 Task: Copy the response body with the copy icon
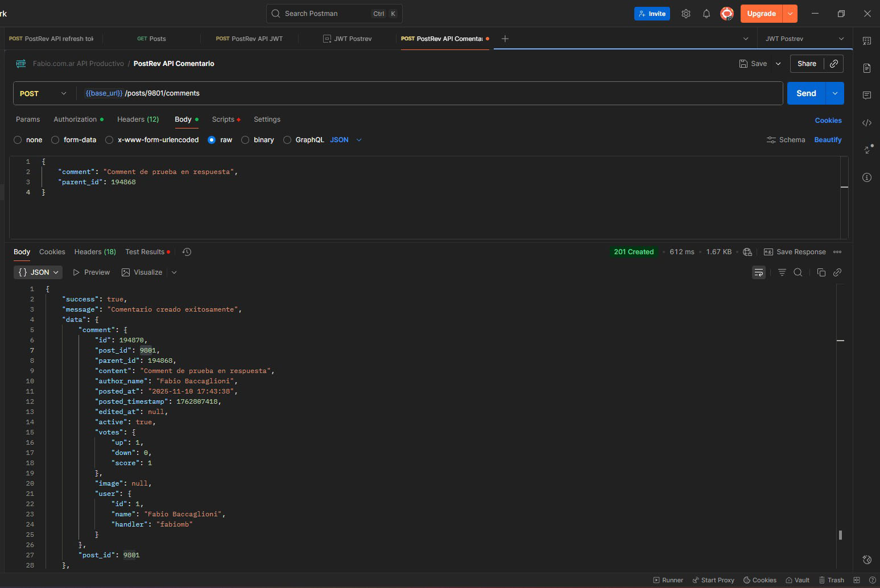pyautogui.click(x=821, y=272)
